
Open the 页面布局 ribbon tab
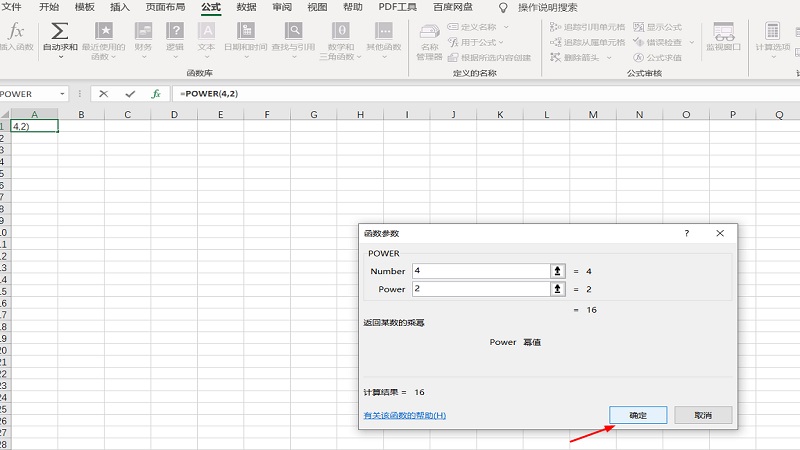coord(165,7)
